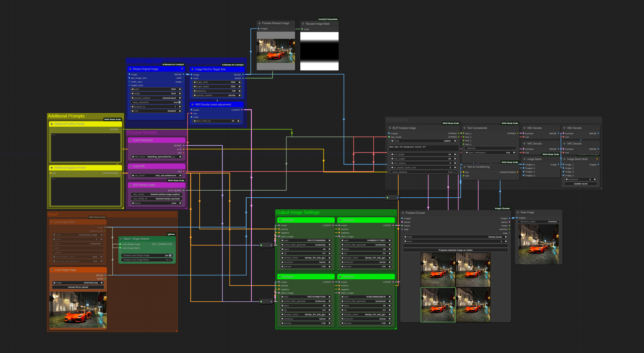Click collapse dot of Preview Resized Image node
Image resolution: width=644 pixels, height=353 pixels.
(259, 23)
